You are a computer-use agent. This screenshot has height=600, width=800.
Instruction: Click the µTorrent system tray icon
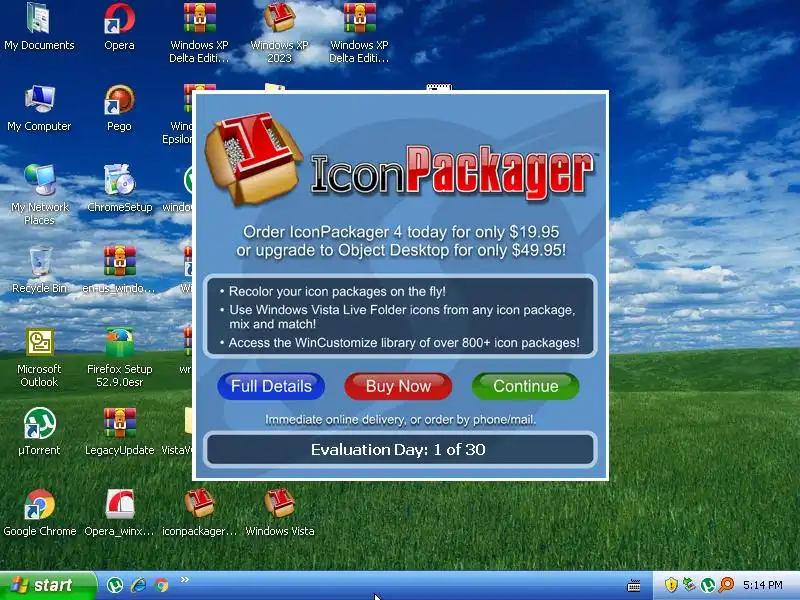click(x=708, y=585)
